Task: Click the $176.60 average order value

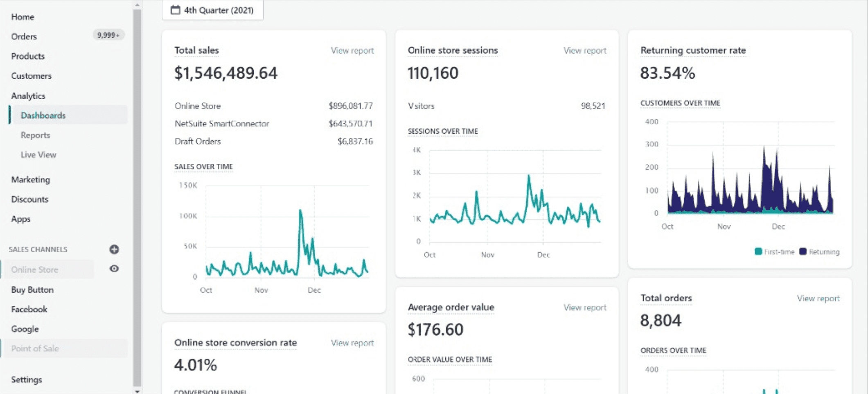Action: click(435, 330)
